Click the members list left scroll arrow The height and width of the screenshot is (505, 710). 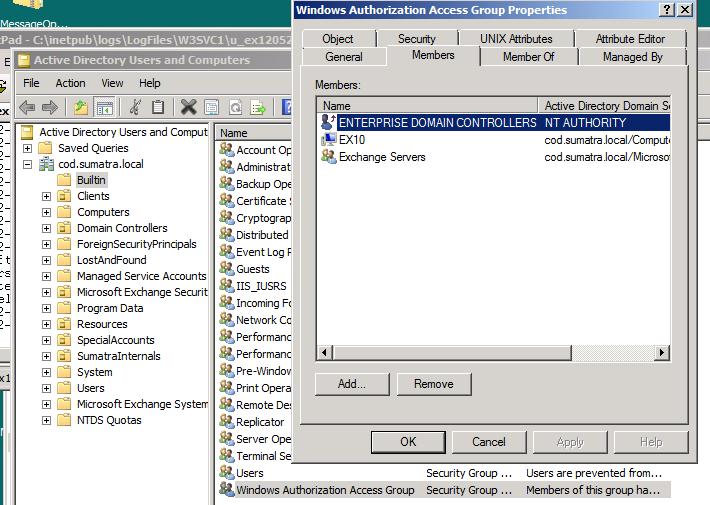point(324,352)
